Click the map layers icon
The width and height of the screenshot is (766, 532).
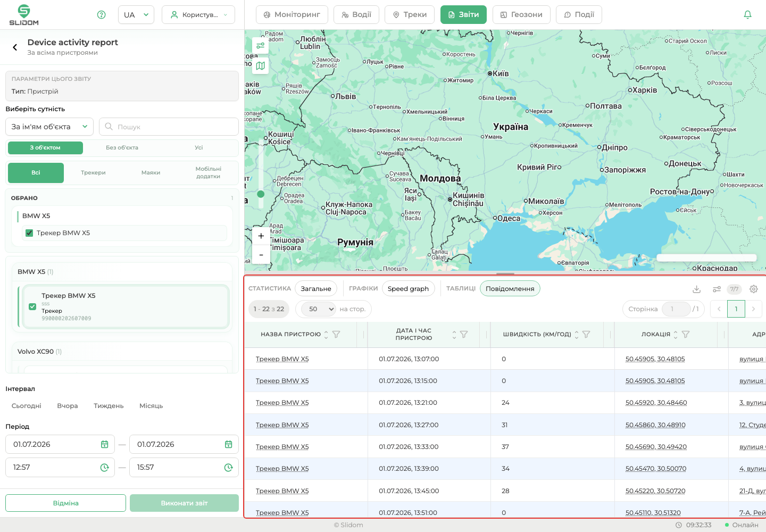click(x=261, y=66)
